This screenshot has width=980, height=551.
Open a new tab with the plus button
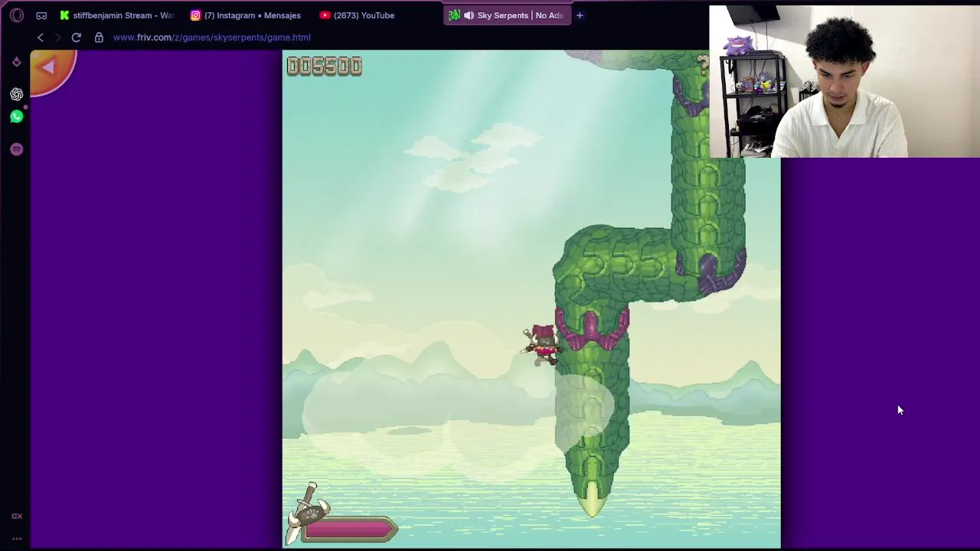coord(580,15)
